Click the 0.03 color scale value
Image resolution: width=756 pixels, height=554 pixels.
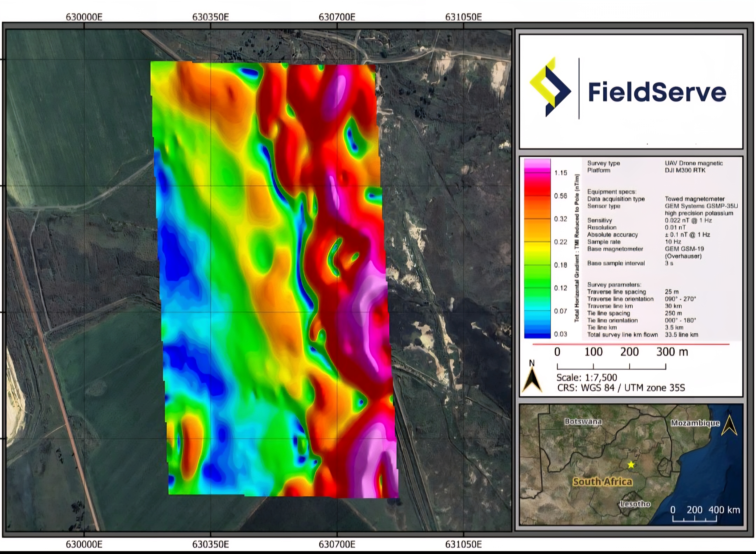pyautogui.click(x=561, y=334)
